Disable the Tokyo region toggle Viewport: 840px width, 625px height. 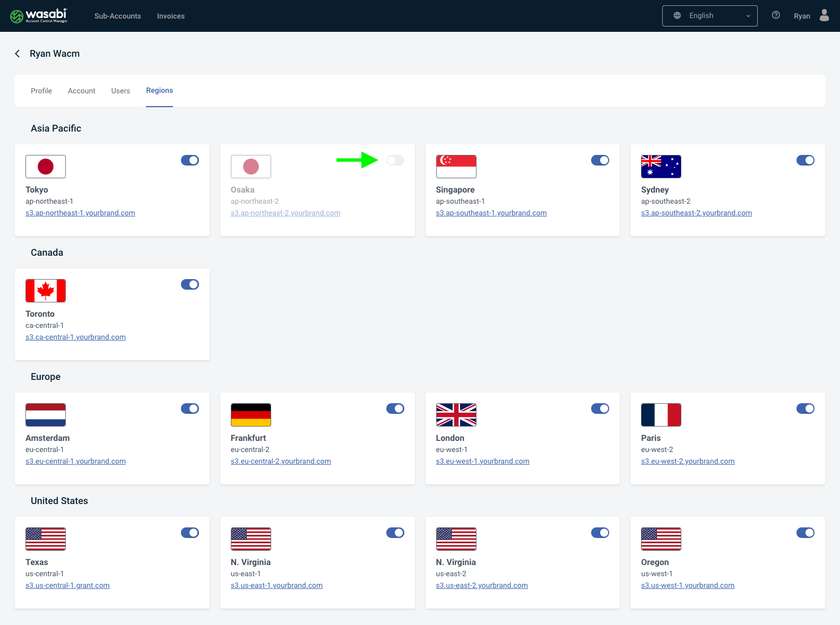[190, 160]
